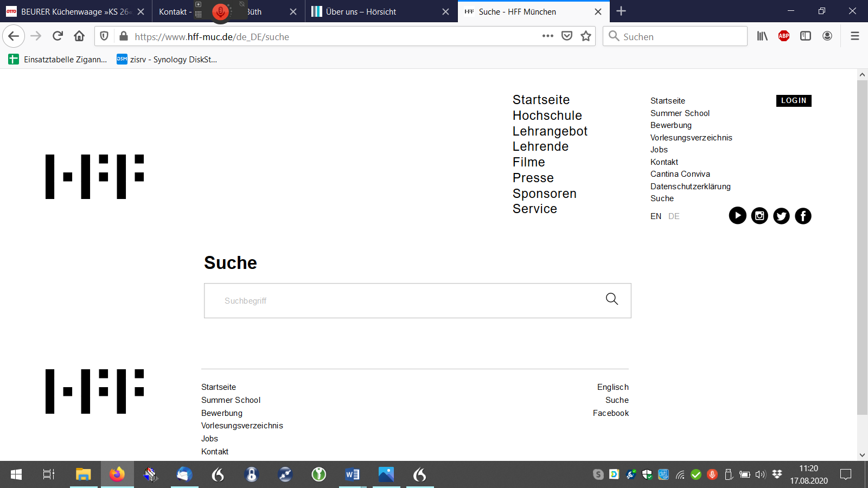This screenshot has width=868, height=488.
Task: Click the HFF logo in footer
Action: (94, 391)
